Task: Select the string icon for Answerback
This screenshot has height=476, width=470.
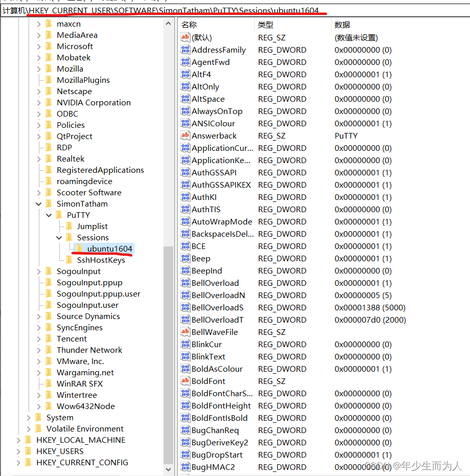Action: coord(185,135)
